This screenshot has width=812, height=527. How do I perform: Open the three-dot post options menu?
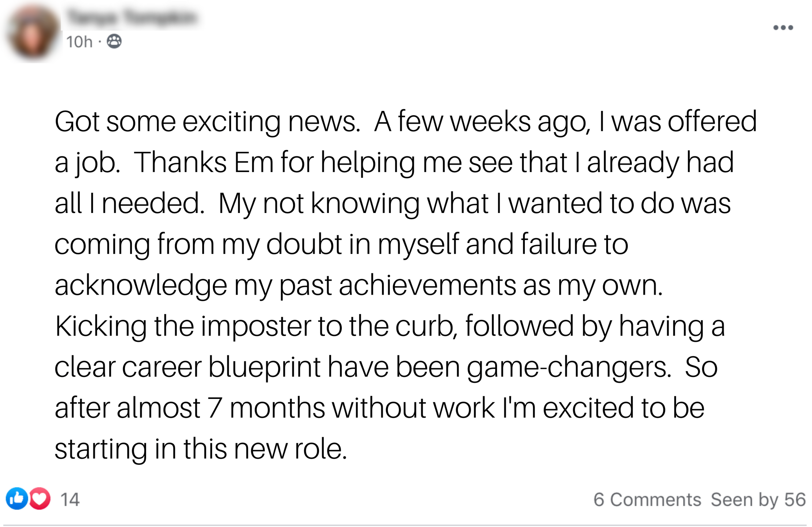point(783,28)
